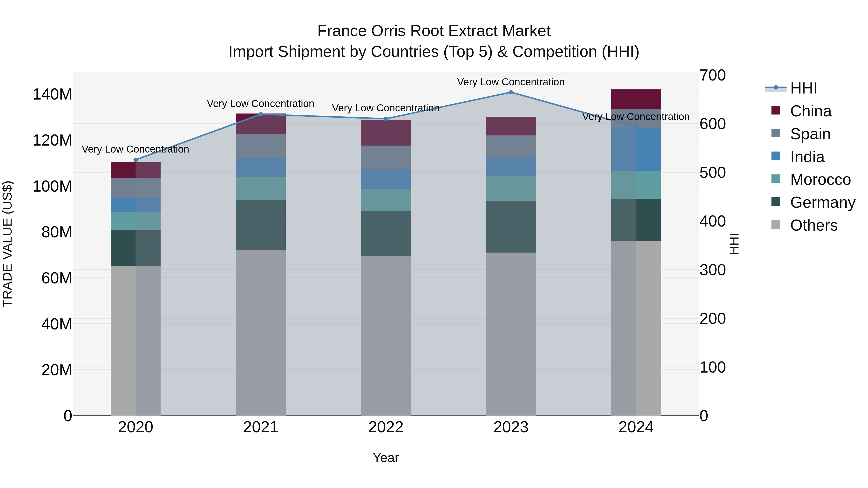This screenshot has width=868, height=488.
Task: Click the China bar segment for 2024
Action: click(636, 99)
